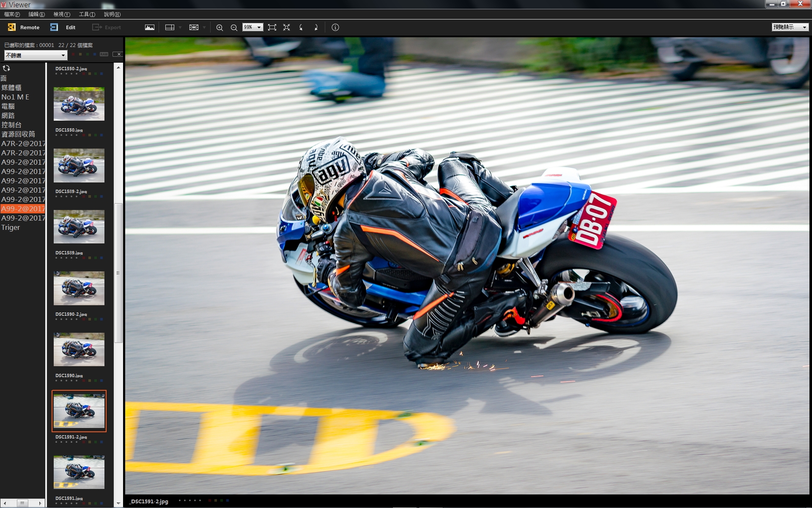This screenshot has width=812, height=508.
Task: Open the 工具(T) menu
Action: click(87, 14)
